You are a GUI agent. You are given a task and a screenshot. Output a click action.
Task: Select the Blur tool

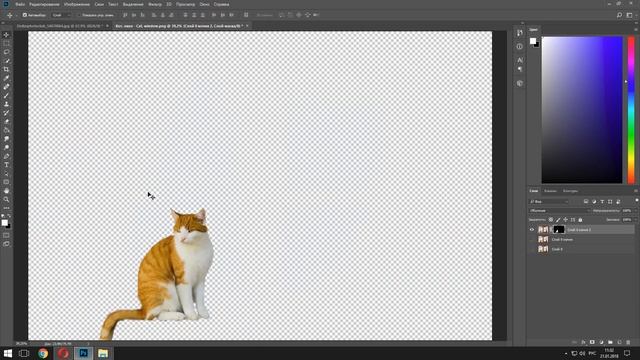tap(6, 139)
